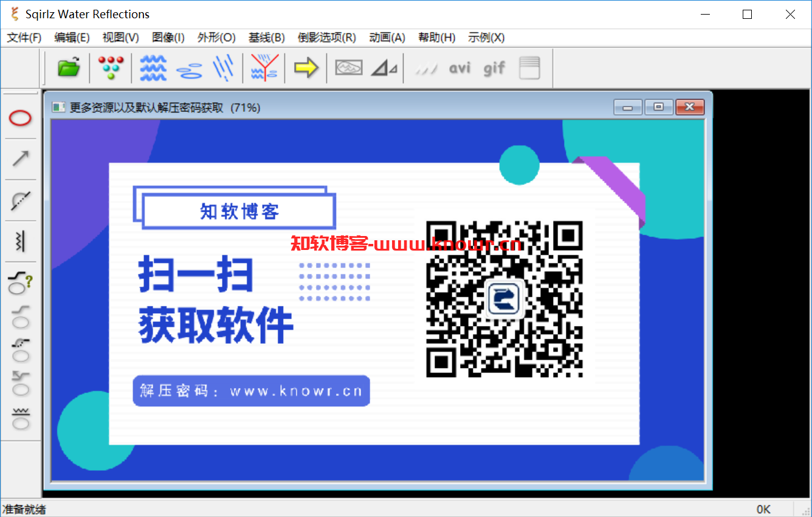Minimize the main Sqirlz application window
The height and width of the screenshot is (517, 812).
coord(705,15)
